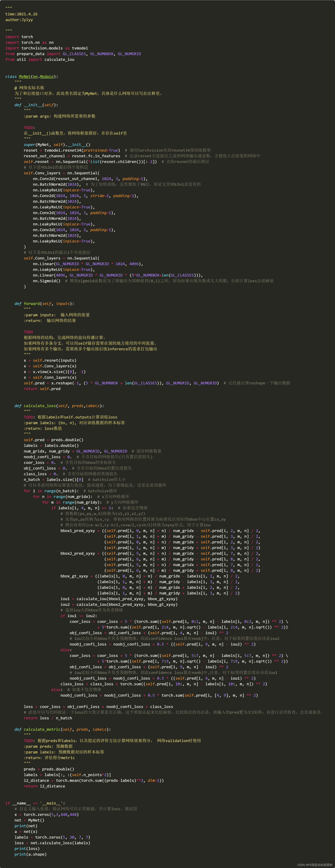This screenshot has width=335, height=868.
Task: Click the 'bbox2_pred_xyxy = ((' assignment line
Action: pos(160,554)
